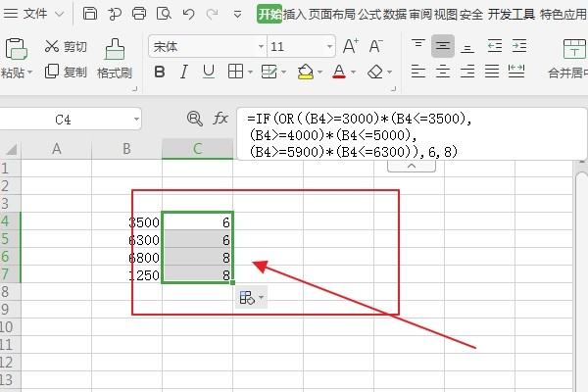Open the 安全 tab
This screenshot has height=392, width=588.
pyautogui.click(x=471, y=15)
